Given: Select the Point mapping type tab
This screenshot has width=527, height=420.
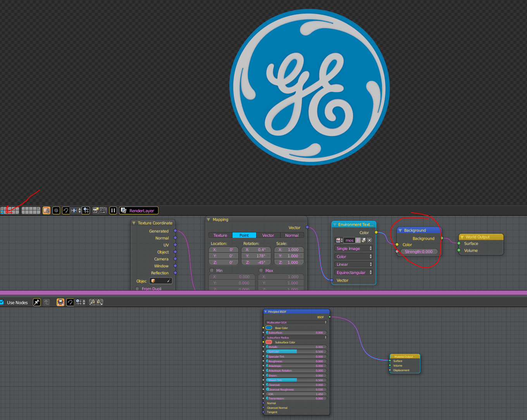Looking at the screenshot, I should pyautogui.click(x=244, y=235).
